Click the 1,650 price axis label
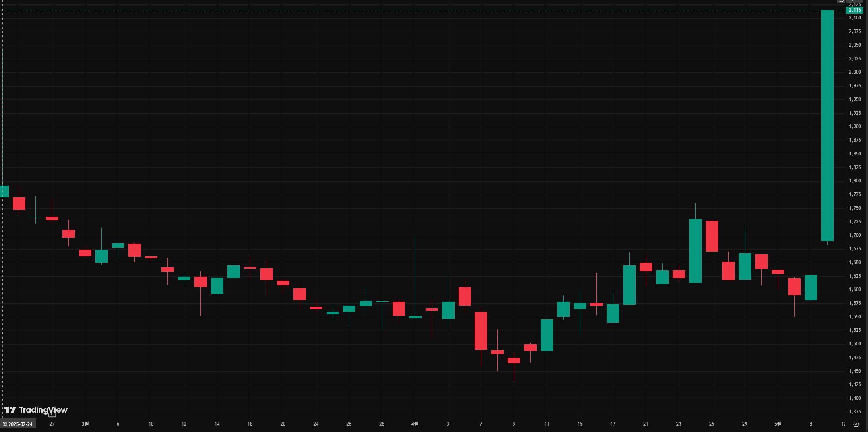 [855, 263]
